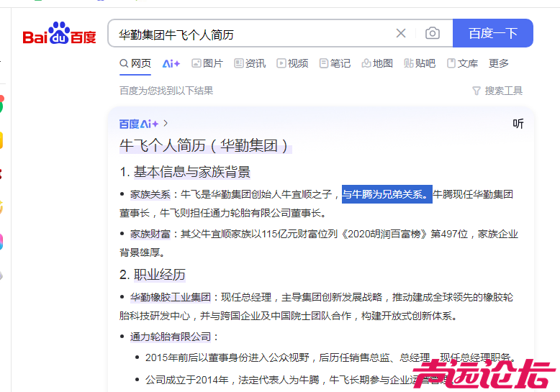The height and width of the screenshot is (392, 560).
Task: Open the 贴吧 tab
Action: (x=420, y=63)
